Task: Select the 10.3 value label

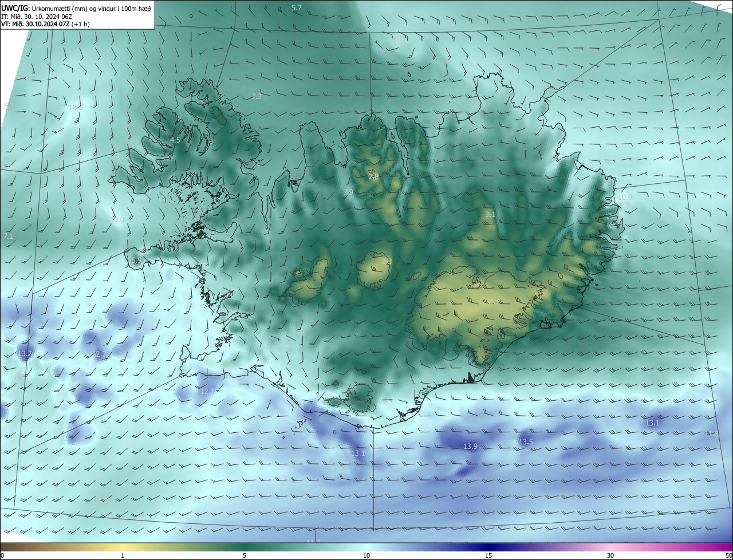Action: [76, 107]
